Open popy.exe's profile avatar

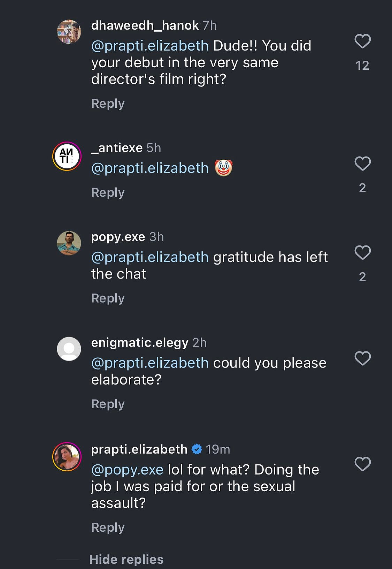(x=69, y=243)
